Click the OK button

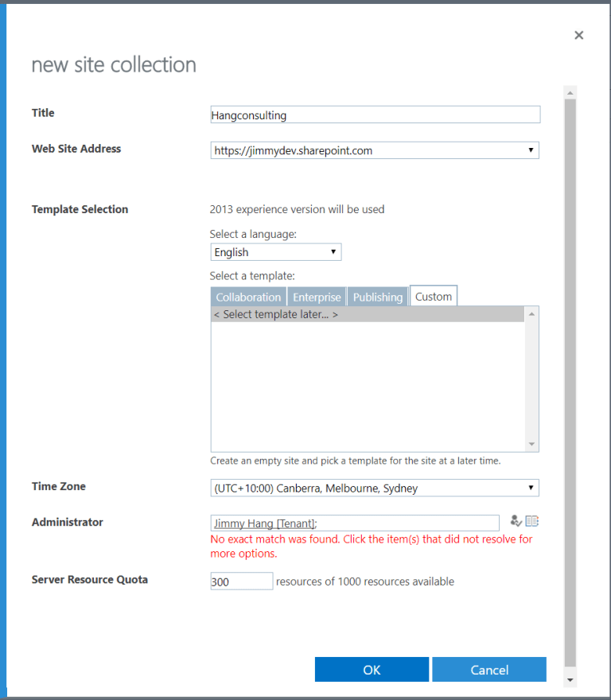coord(372,669)
